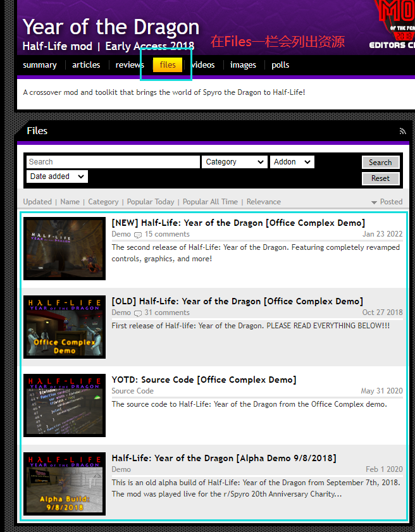This screenshot has width=415, height=532.
Task: Click the Source Code category label
Action: (132, 391)
